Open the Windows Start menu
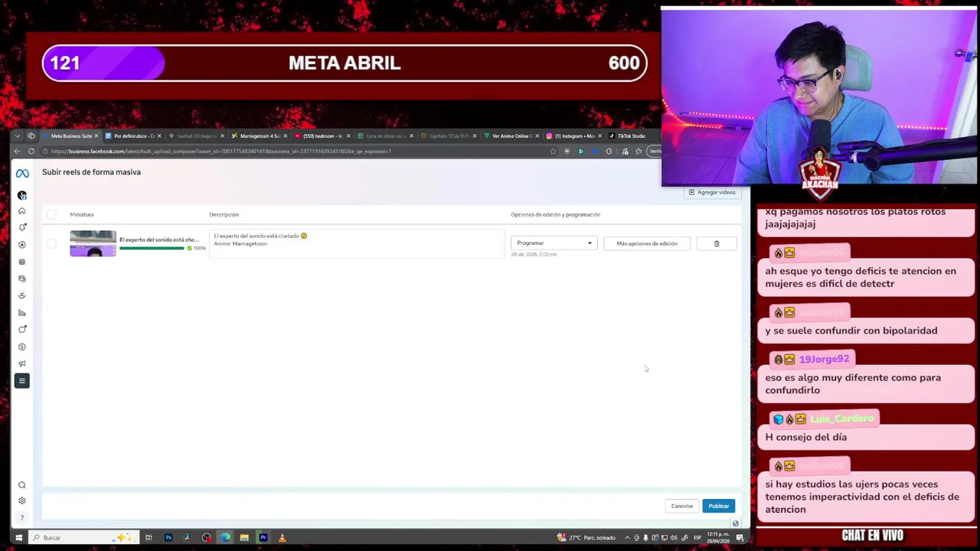 18,537
